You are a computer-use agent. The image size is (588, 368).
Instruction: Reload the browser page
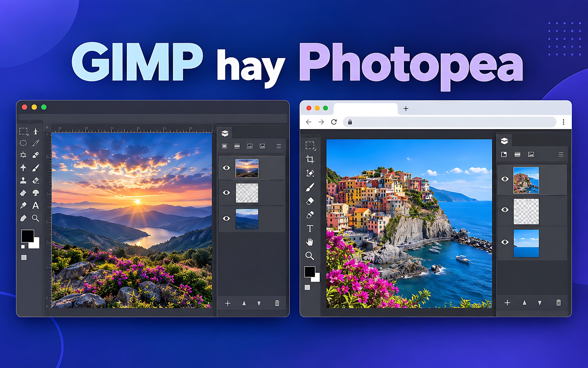tap(334, 122)
